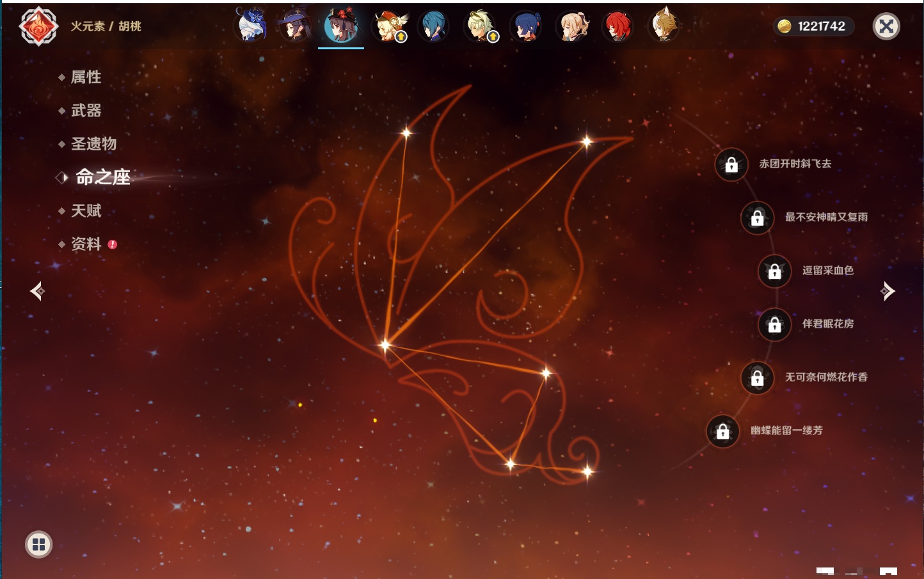924x579 pixels.
Task: Select the 命之座 constellation page
Action: 103,177
